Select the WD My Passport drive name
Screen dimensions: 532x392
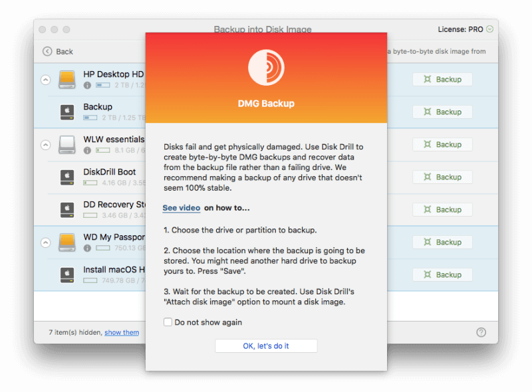pyautogui.click(x=114, y=237)
